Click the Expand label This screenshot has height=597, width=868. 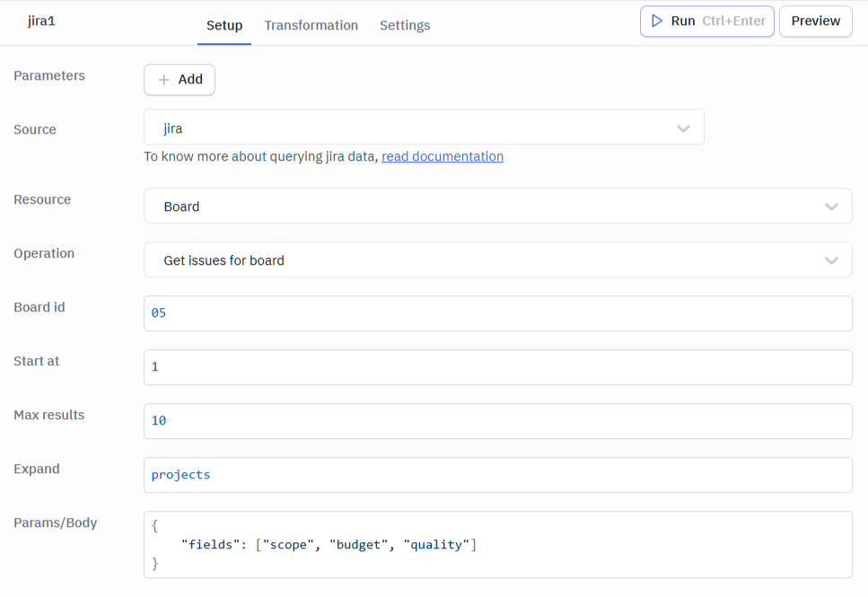tap(37, 469)
